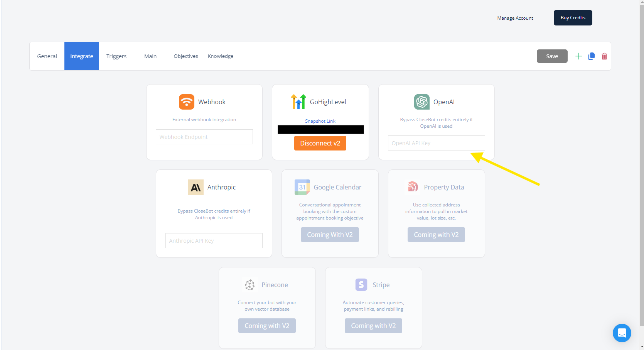
Task: Open the Manage Account link
Action: click(x=515, y=18)
